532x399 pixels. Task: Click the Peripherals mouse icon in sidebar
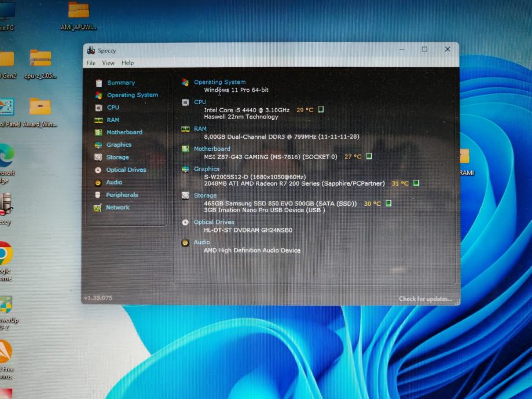98,195
